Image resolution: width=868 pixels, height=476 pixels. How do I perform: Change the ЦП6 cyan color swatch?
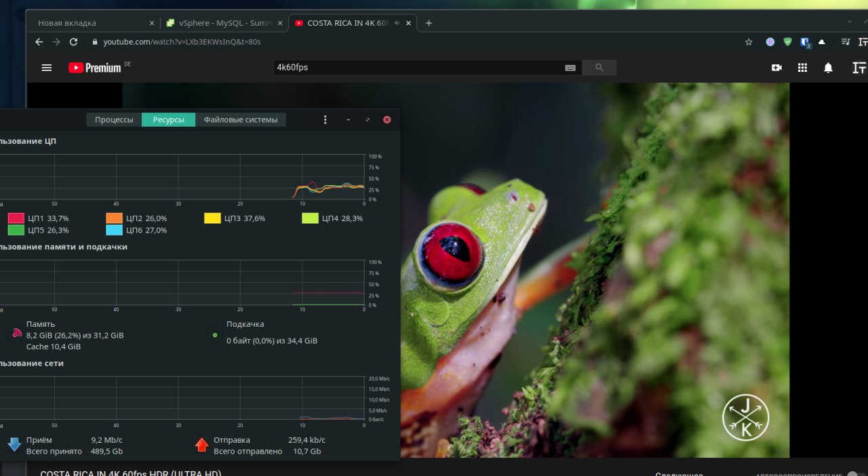coord(115,230)
